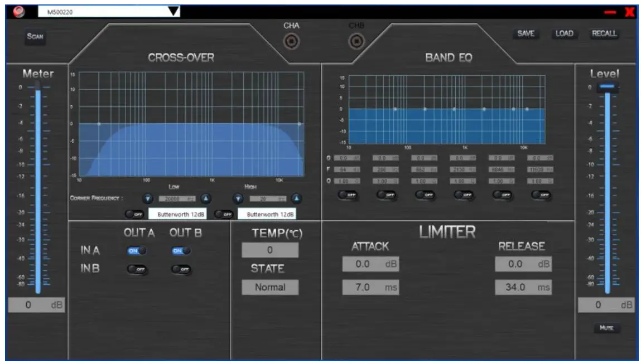Enable the fifth EQ band switch
The image size is (641, 364).
point(502,195)
